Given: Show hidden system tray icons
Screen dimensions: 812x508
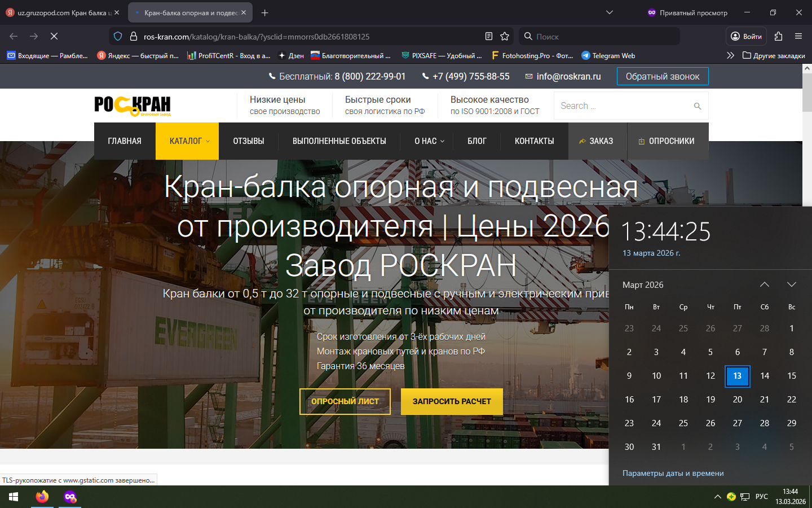Looking at the screenshot, I should coord(717,497).
